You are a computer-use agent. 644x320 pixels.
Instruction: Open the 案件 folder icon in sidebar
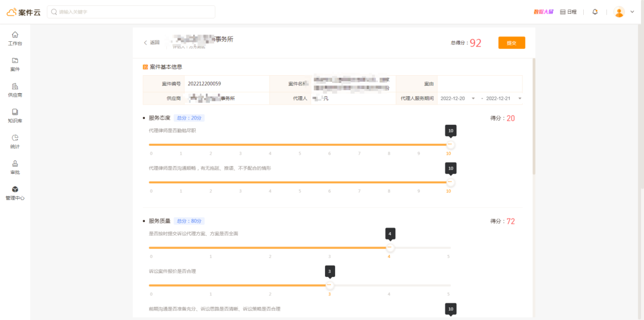(15, 60)
